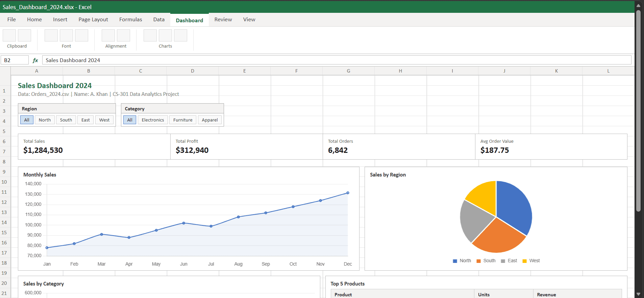Select the Jul data point on Monthly Sales
644x298 pixels.
[211, 226]
